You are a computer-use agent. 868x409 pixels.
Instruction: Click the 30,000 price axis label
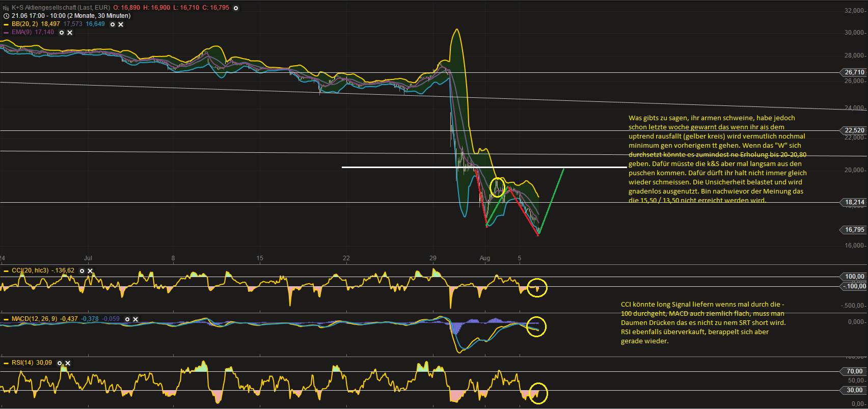[854, 33]
